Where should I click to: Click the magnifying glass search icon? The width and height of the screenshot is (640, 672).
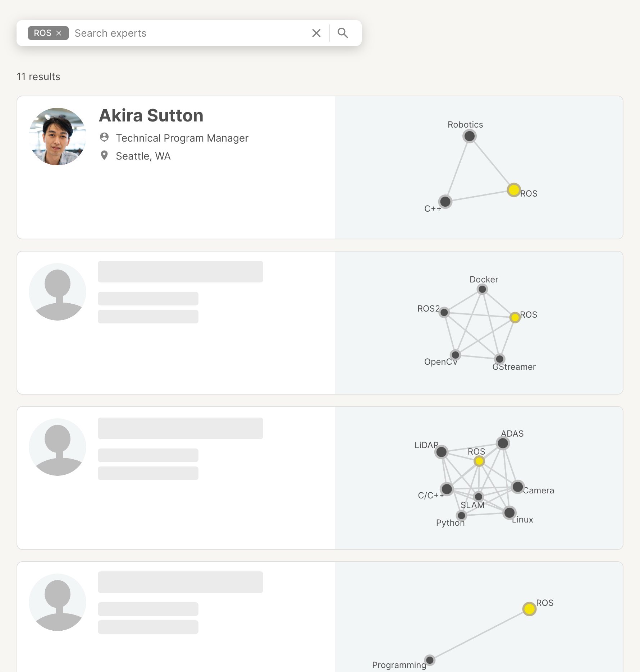pos(343,33)
